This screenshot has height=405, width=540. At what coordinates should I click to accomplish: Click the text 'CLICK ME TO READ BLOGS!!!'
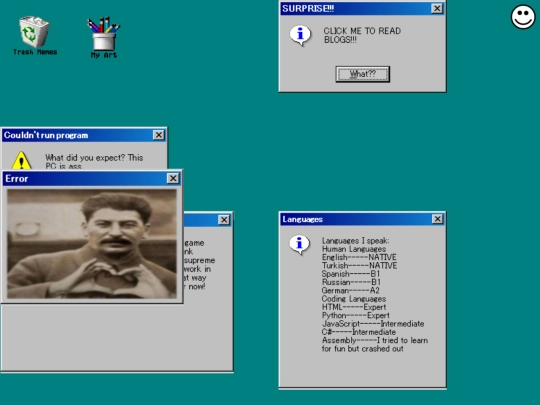[x=362, y=35]
